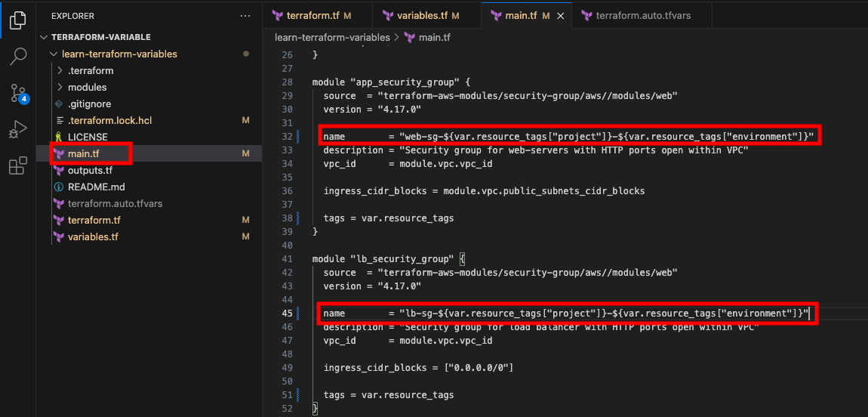
Task: Click M status badge next to variables.tf row
Action: tap(246, 236)
